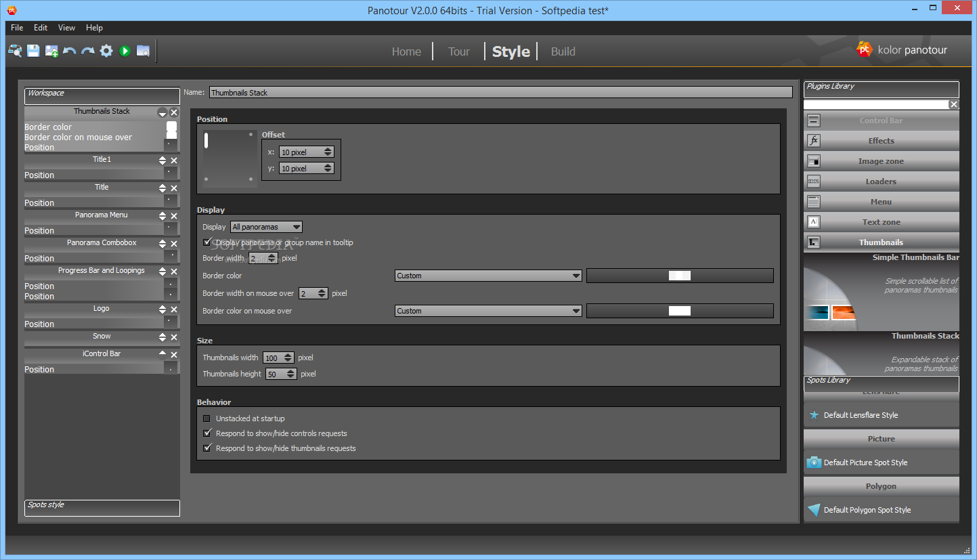
Task: Select the Default Polygon Spot Style triangle icon
Action: [814, 510]
